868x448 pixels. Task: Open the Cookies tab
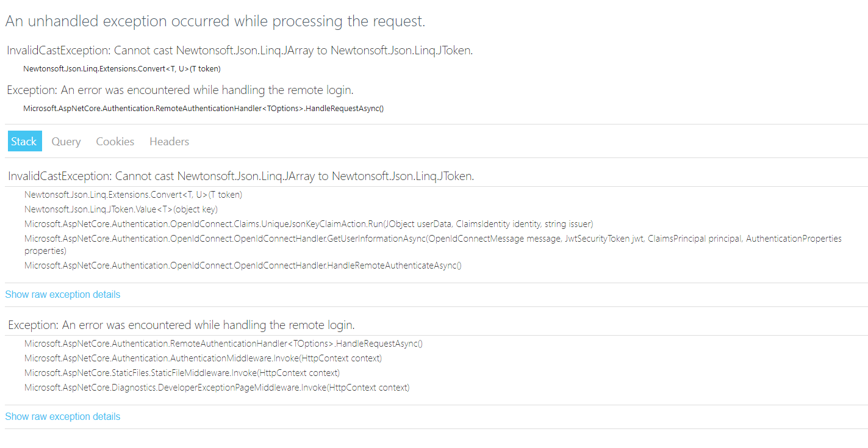click(x=115, y=141)
